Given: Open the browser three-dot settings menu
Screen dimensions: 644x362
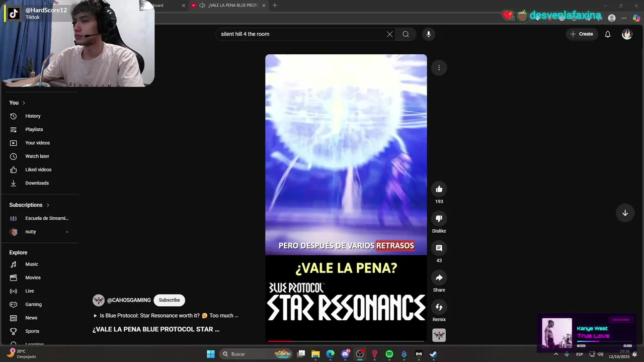Looking at the screenshot, I should click(x=624, y=18).
